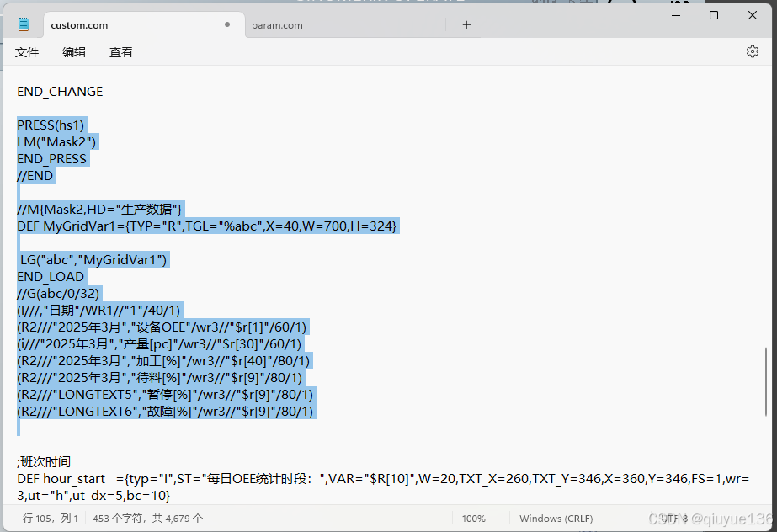Click the //M{Mask2,HD="生产数据"} line
777x532 pixels.
tap(99, 210)
